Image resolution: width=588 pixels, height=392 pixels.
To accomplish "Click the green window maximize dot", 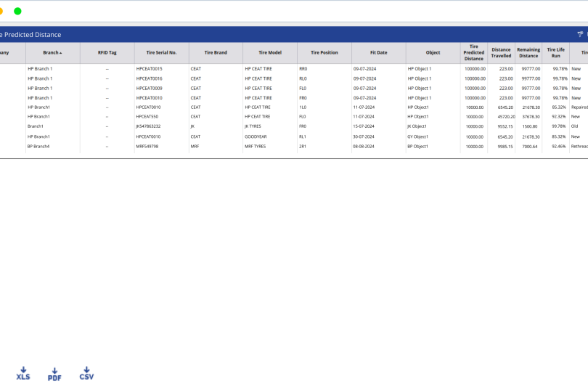I will pos(17,11).
